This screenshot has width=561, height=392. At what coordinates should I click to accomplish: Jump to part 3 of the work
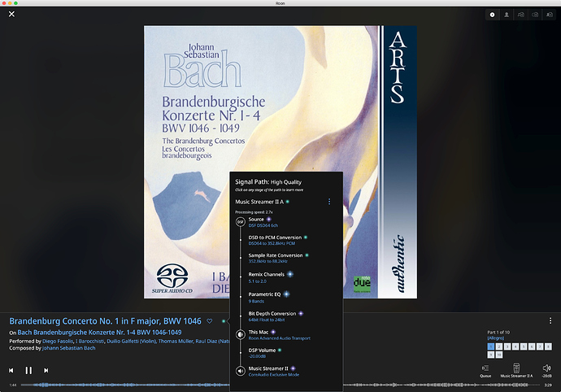507,346
